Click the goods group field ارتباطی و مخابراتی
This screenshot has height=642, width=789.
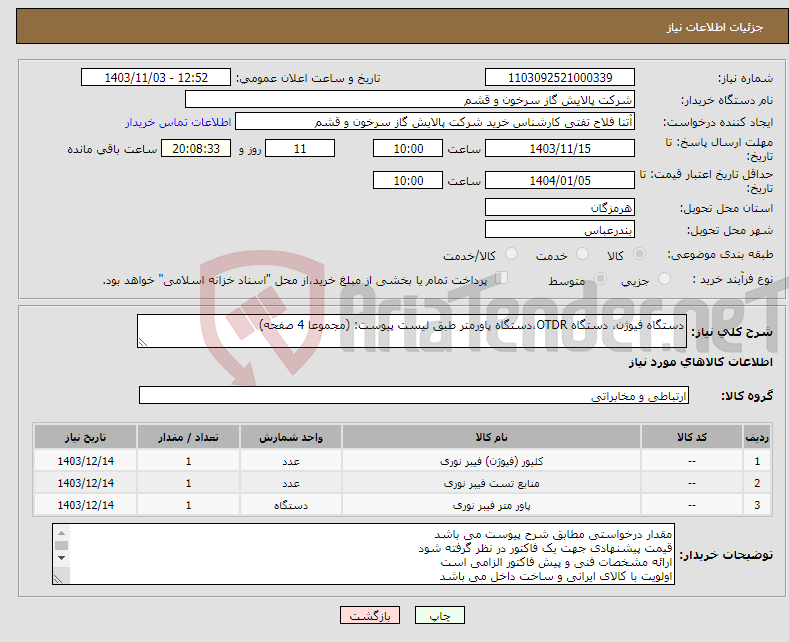point(414,395)
